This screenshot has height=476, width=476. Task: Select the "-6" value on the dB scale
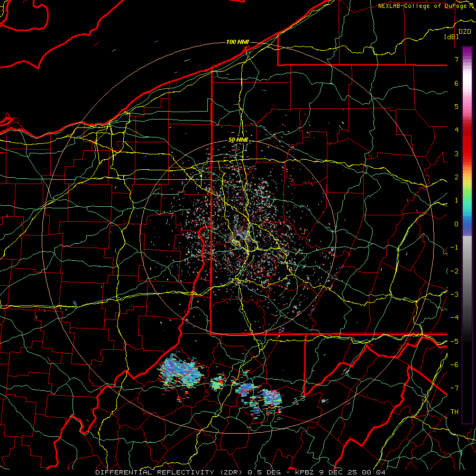pyautogui.click(x=454, y=365)
